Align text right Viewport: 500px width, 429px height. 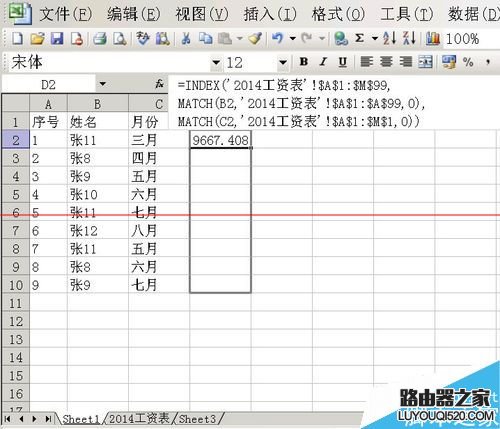click(406, 62)
